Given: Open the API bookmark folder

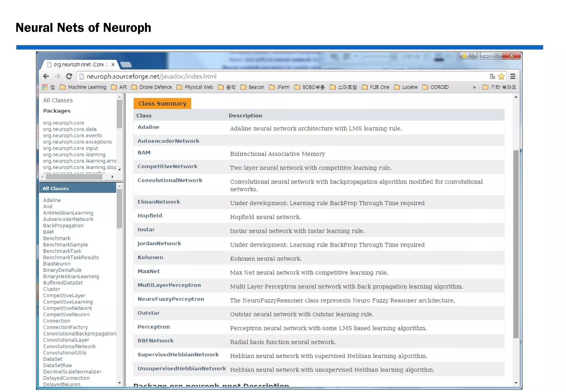Looking at the screenshot, I should pyautogui.click(x=119, y=87).
